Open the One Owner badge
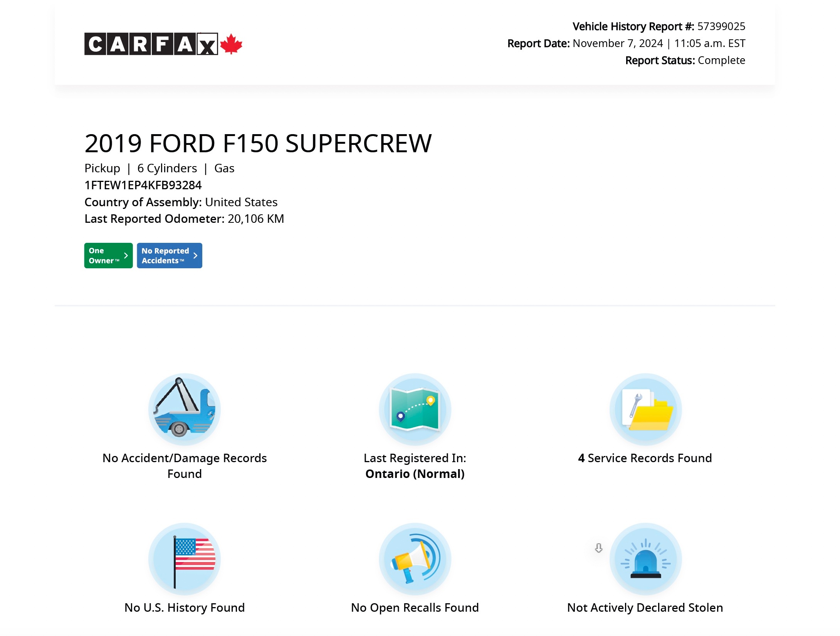 pyautogui.click(x=108, y=256)
